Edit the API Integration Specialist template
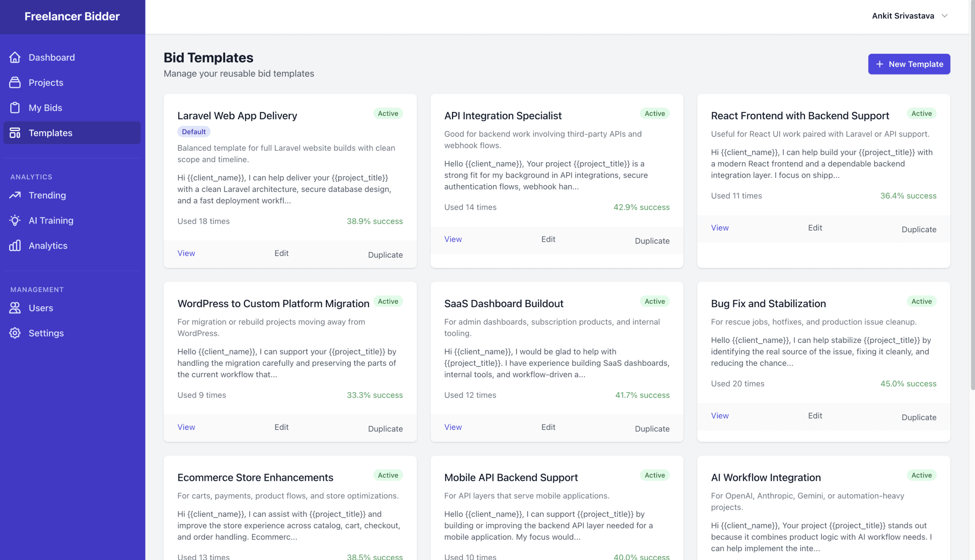Viewport: 975px width, 560px height. pyautogui.click(x=548, y=239)
